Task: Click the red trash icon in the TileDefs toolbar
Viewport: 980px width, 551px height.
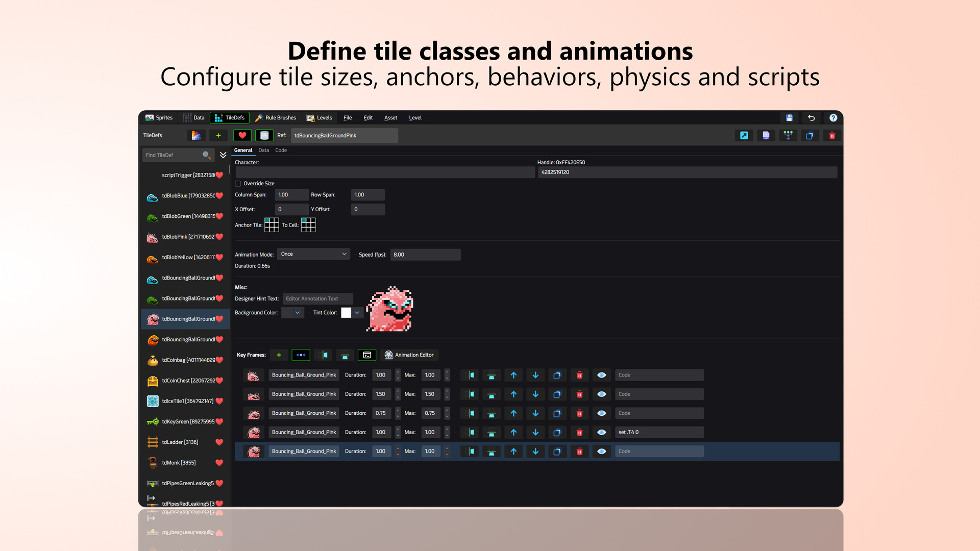Action: coord(832,136)
